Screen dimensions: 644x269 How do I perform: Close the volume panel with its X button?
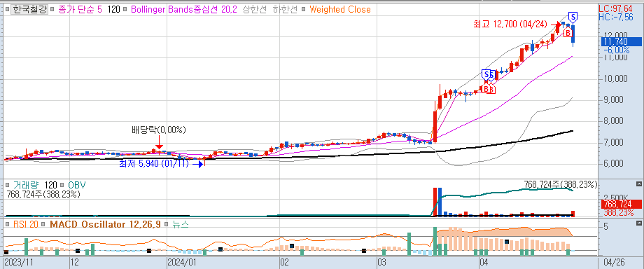coord(638,184)
